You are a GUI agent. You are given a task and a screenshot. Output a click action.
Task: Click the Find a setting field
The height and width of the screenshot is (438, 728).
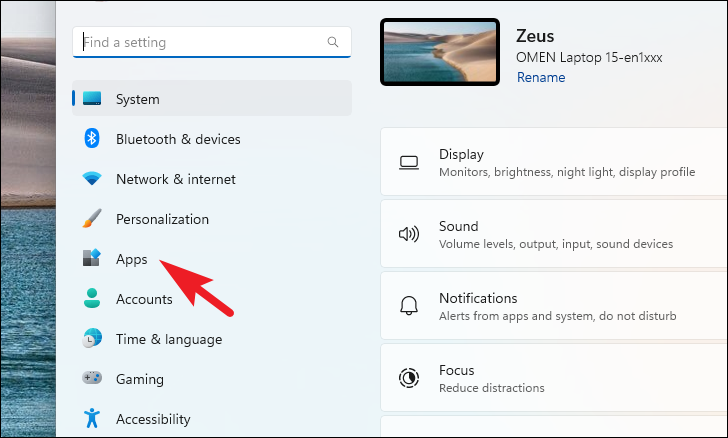coord(212,42)
